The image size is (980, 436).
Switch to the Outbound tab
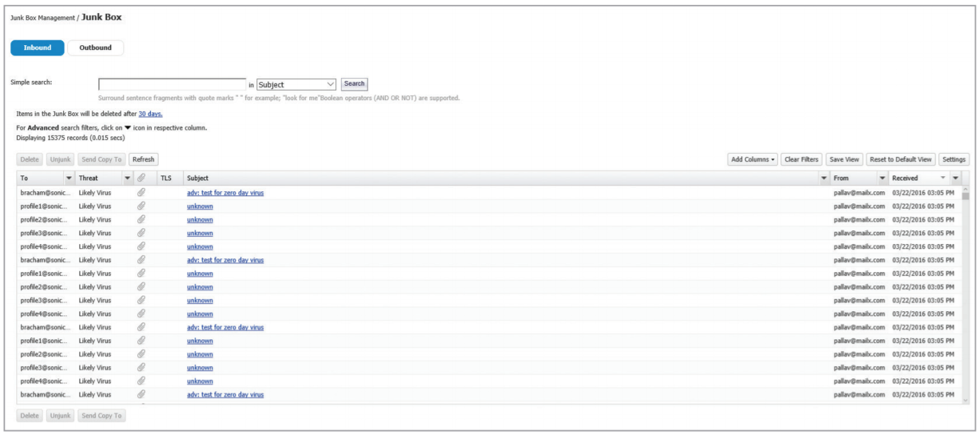tap(95, 48)
